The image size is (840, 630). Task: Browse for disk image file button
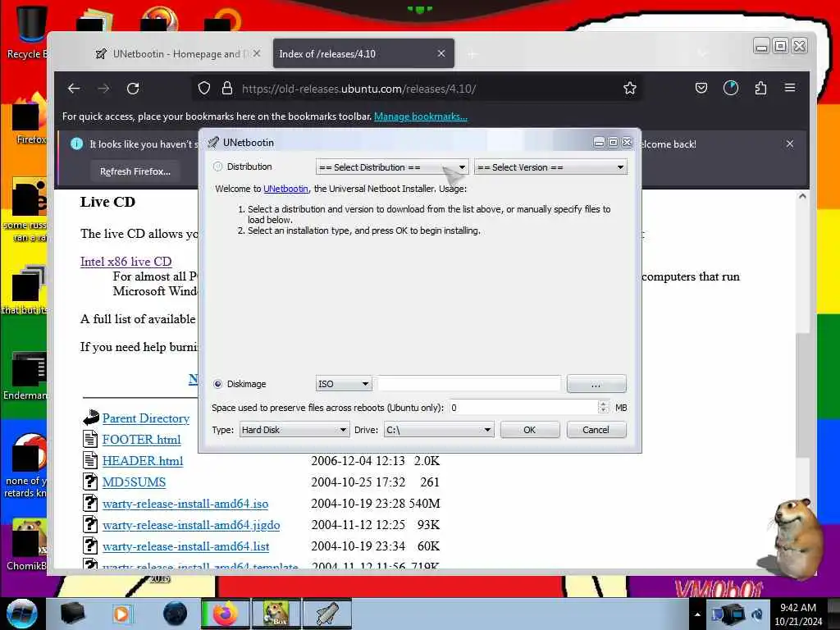596,384
